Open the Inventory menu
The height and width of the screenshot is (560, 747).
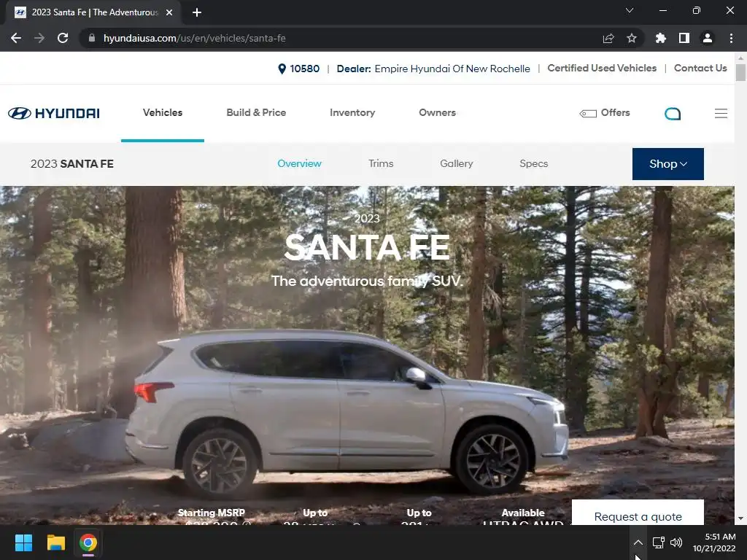[352, 113]
